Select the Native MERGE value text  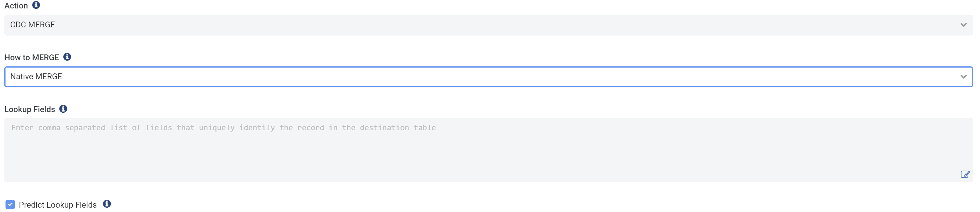pos(36,77)
